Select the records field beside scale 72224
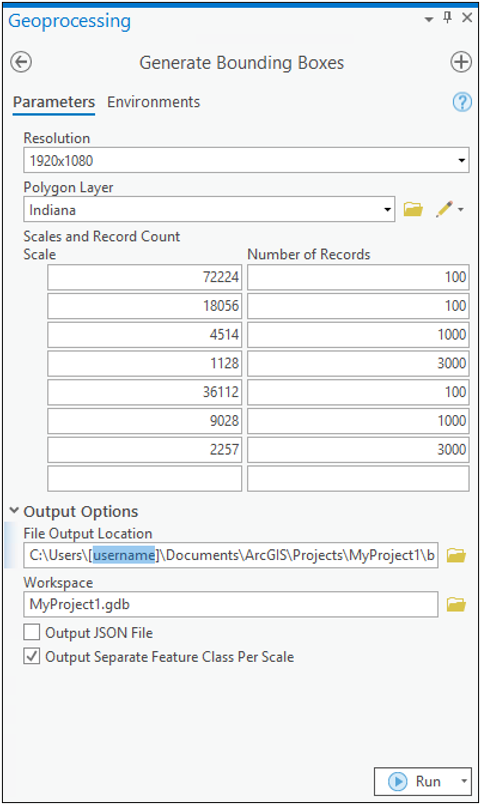The width and height of the screenshot is (481, 805). (x=358, y=277)
